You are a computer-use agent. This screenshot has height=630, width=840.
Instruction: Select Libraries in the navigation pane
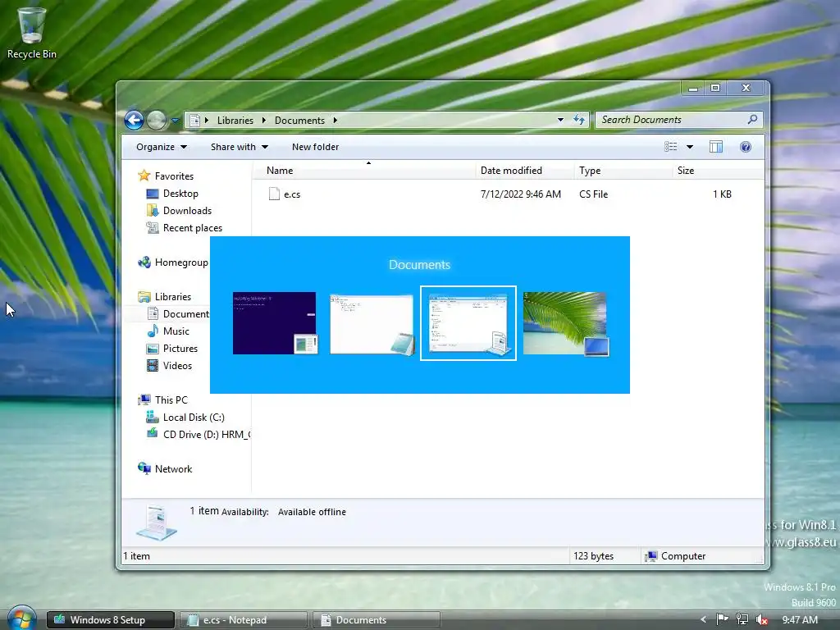click(x=172, y=297)
